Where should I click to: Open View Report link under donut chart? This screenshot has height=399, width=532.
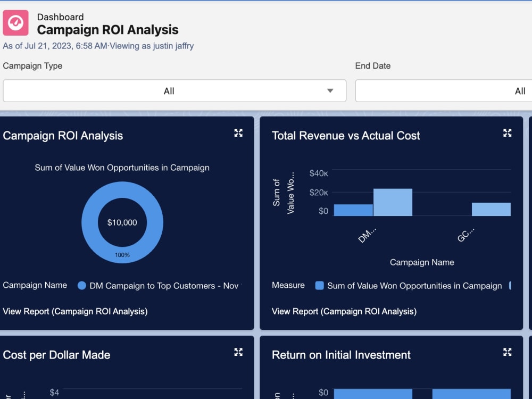(x=75, y=311)
